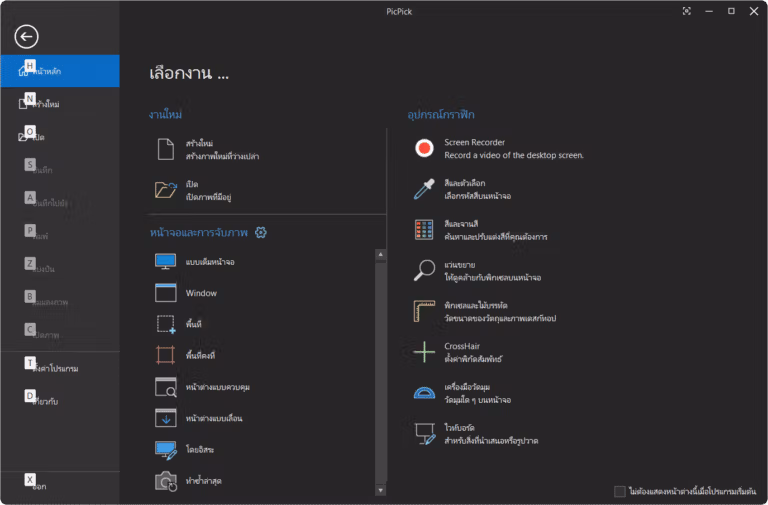
Task: Click the back arrow button
Action: click(26, 37)
